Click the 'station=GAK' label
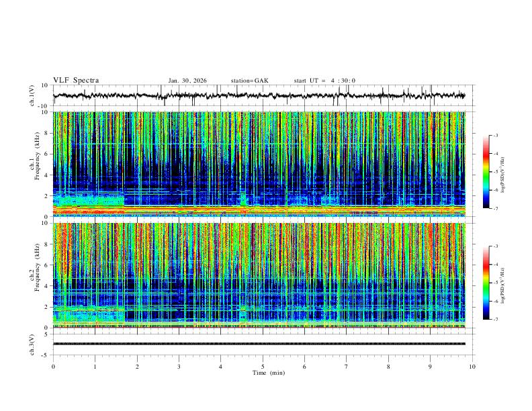 [249, 81]
